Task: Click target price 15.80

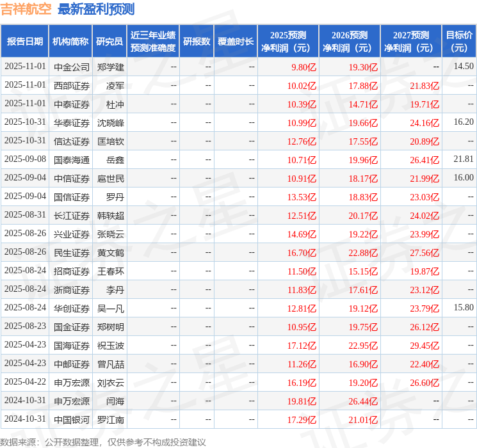Action: 464,307
